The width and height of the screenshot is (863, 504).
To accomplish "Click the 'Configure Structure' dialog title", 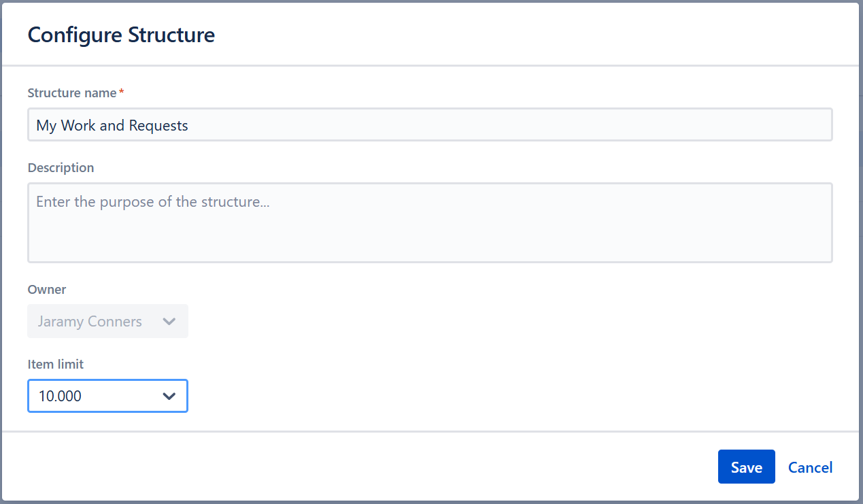I will 121,35.
